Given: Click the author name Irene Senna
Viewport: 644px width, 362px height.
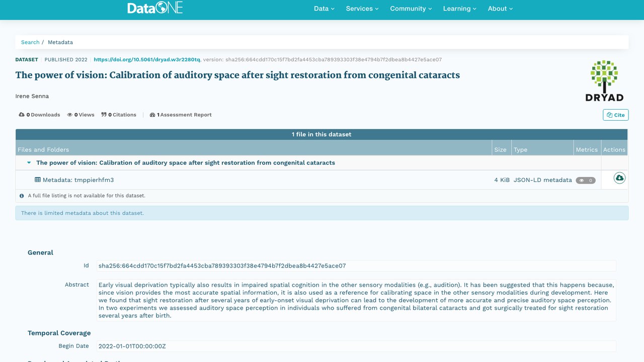Looking at the screenshot, I should 32,96.
